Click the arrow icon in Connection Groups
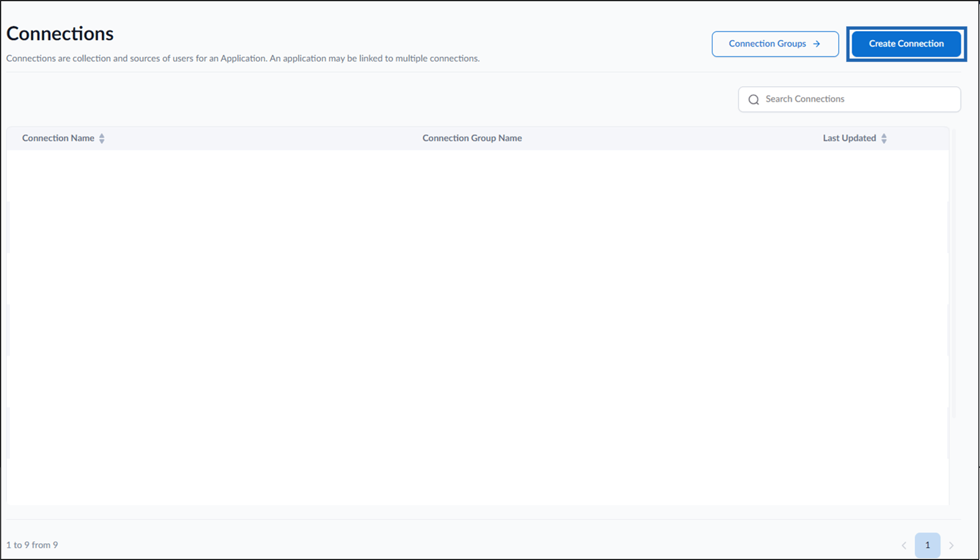This screenshot has height=560, width=980. pos(816,44)
